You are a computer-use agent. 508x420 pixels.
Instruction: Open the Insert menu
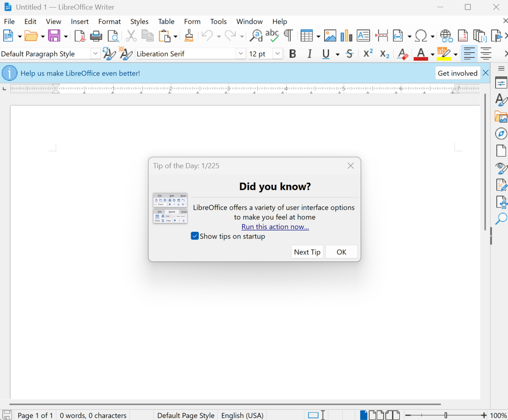pyautogui.click(x=80, y=22)
